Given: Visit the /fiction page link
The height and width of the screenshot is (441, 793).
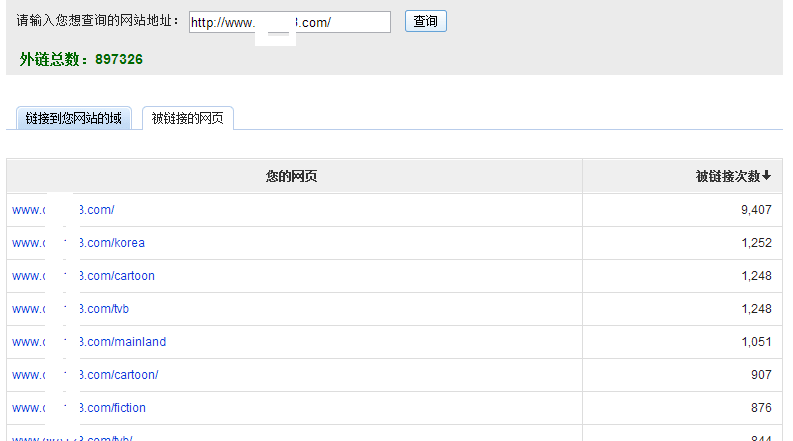Looking at the screenshot, I should point(79,408).
